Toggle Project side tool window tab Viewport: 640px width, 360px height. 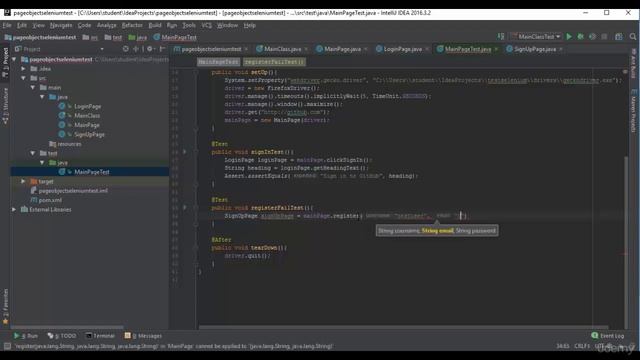[5, 62]
